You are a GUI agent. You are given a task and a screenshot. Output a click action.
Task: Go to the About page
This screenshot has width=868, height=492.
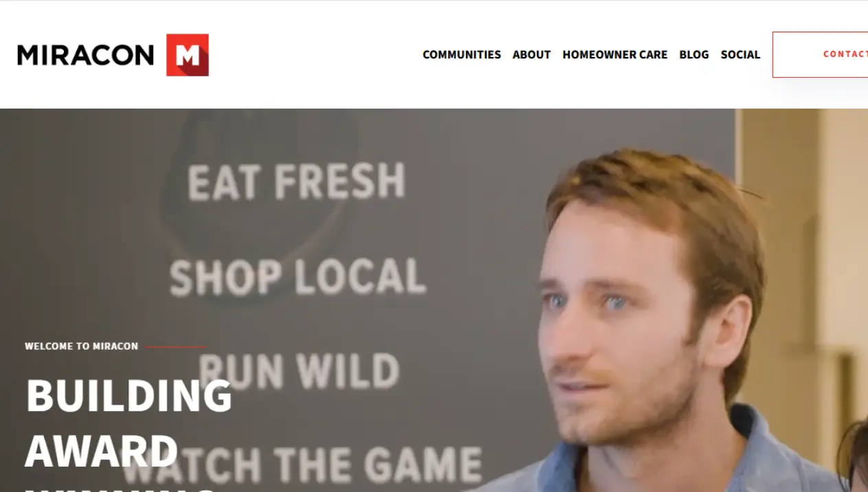coord(532,54)
